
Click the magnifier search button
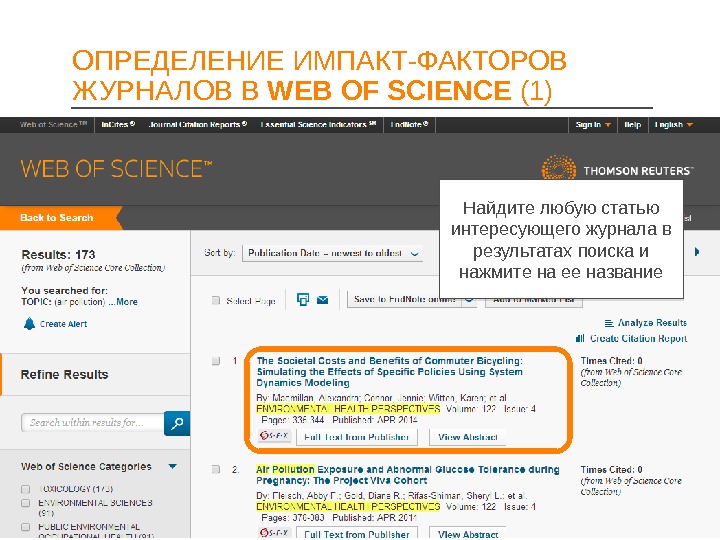tap(177, 423)
